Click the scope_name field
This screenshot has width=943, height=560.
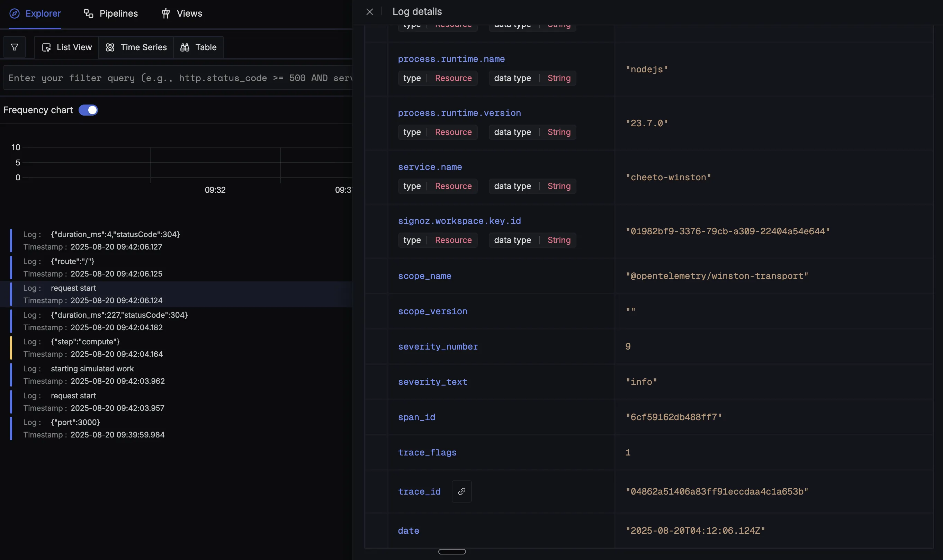(424, 276)
